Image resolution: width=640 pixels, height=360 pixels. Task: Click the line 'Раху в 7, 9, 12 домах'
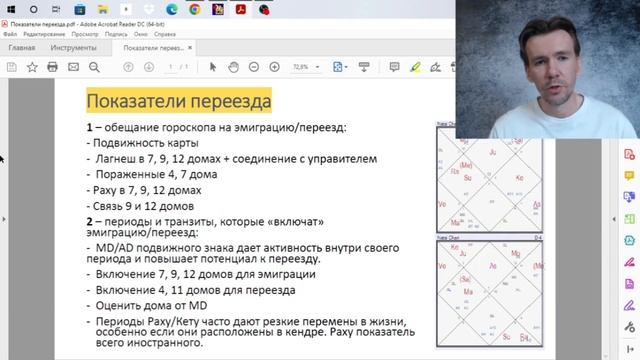click(144, 190)
